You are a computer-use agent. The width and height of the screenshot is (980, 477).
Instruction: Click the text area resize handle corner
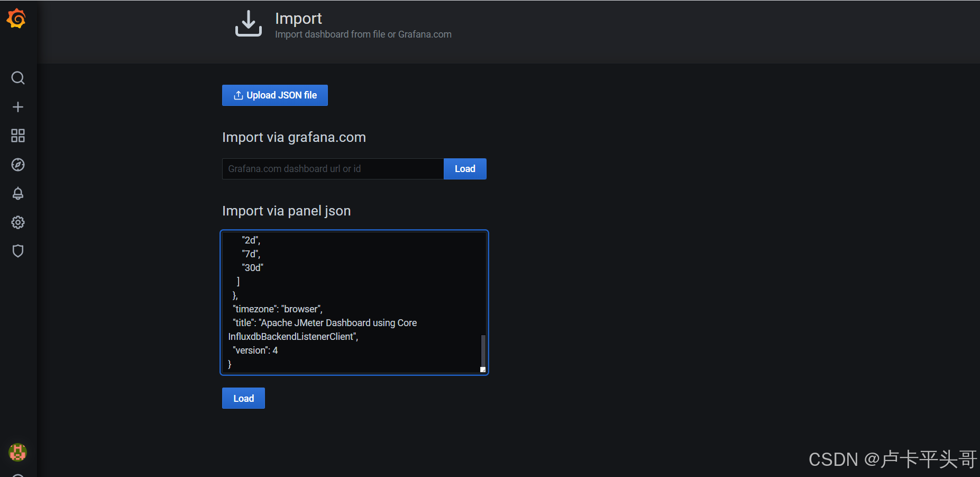coord(483,370)
